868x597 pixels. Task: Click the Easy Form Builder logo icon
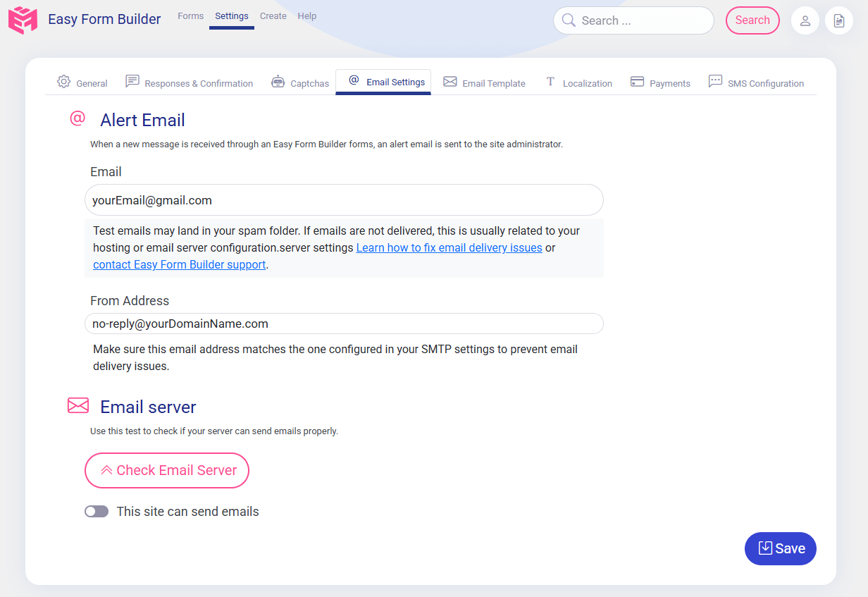click(x=22, y=20)
